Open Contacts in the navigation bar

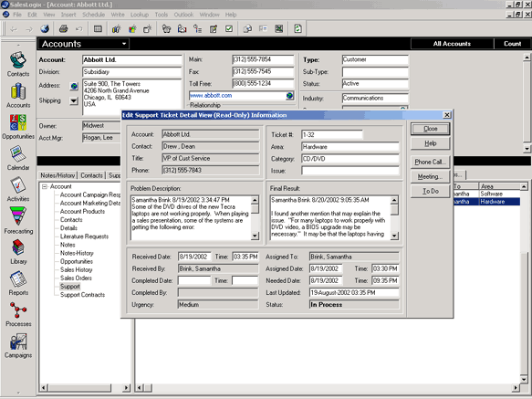[18, 64]
